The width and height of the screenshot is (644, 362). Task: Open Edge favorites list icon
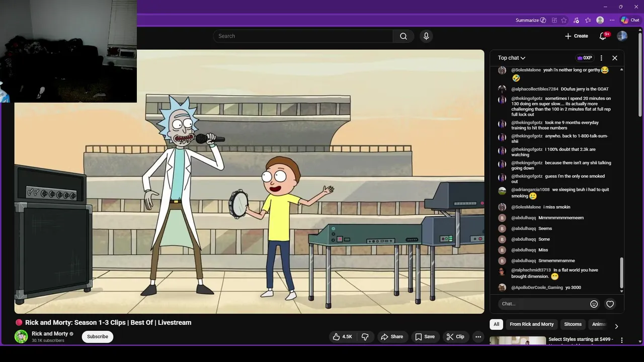click(588, 20)
